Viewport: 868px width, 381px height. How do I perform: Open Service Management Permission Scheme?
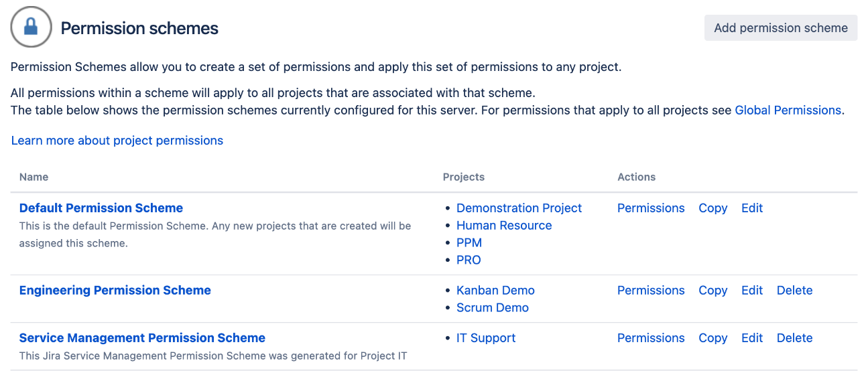coord(142,338)
